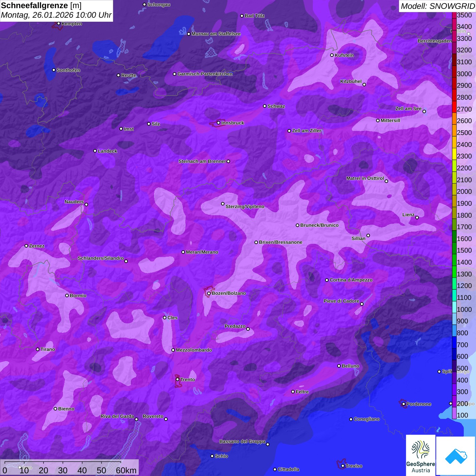Select the Treviso city label

[354, 466]
